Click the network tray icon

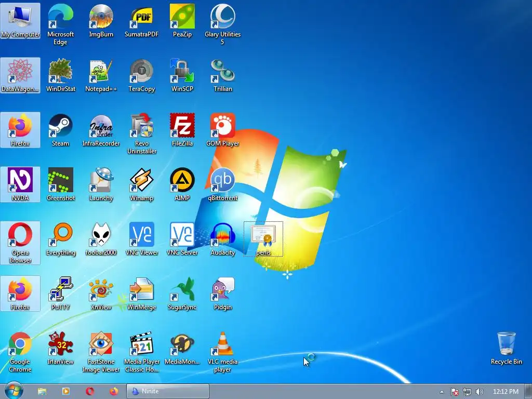(467, 392)
